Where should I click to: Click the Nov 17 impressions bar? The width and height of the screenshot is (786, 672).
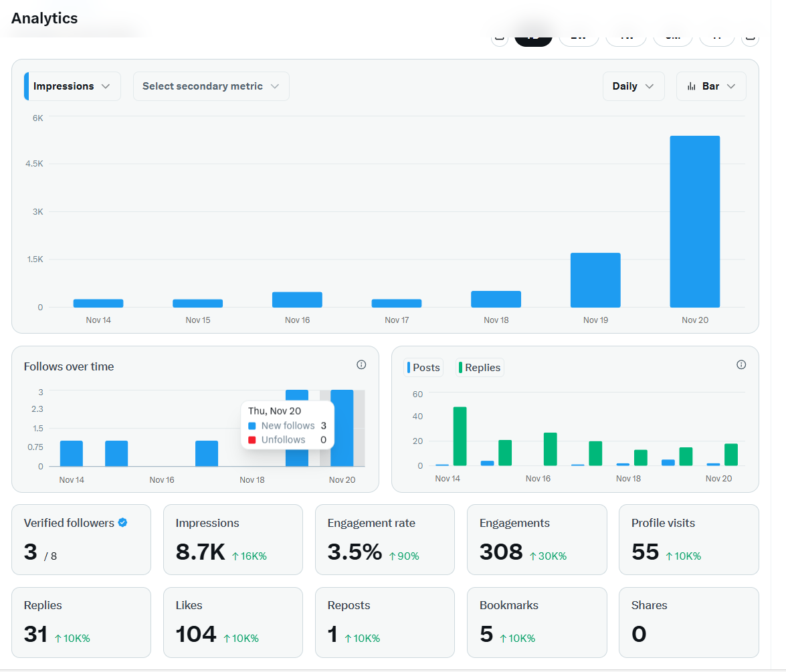pos(397,303)
